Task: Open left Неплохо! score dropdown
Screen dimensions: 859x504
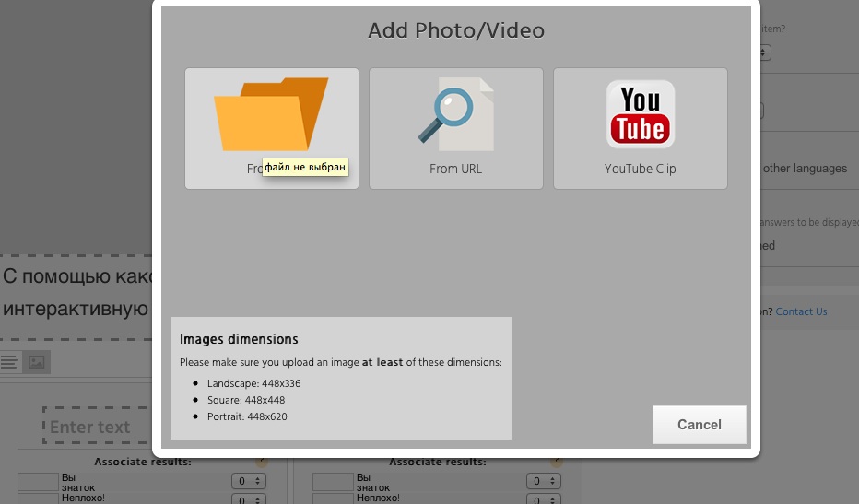Action: pos(249,498)
